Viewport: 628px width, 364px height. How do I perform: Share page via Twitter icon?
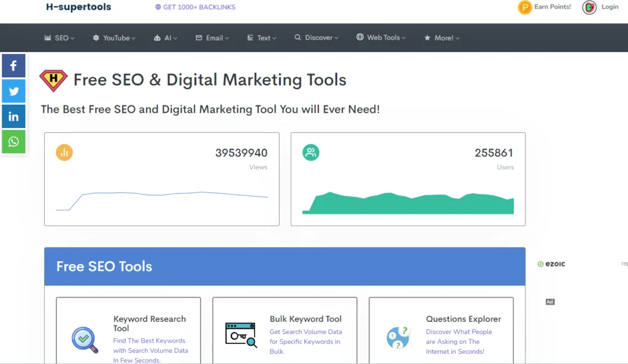tap(13, 91)
